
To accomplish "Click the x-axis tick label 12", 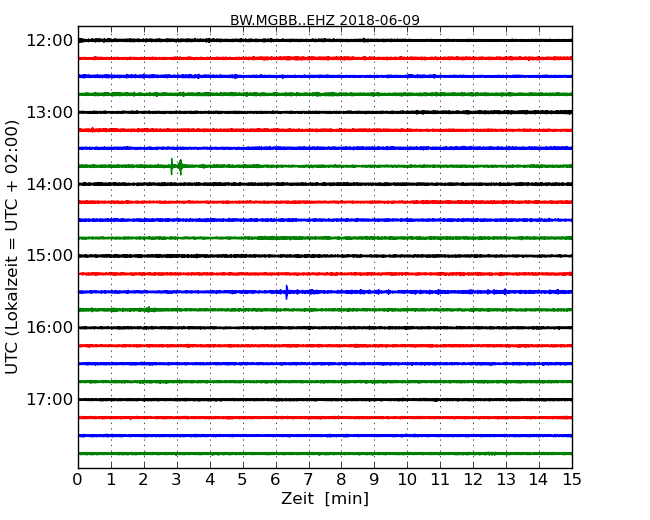I will point(473,480).
